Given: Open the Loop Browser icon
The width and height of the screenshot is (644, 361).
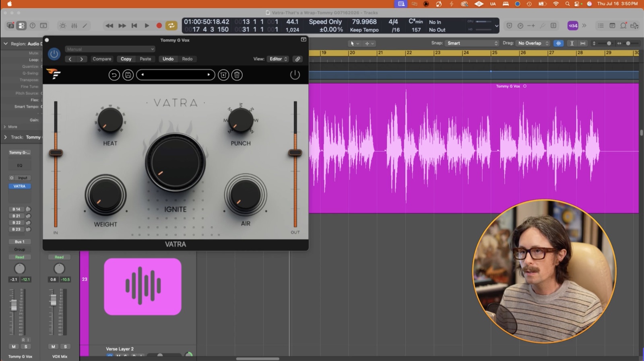Looking at the screenshot, I should (x=623, y=26).
